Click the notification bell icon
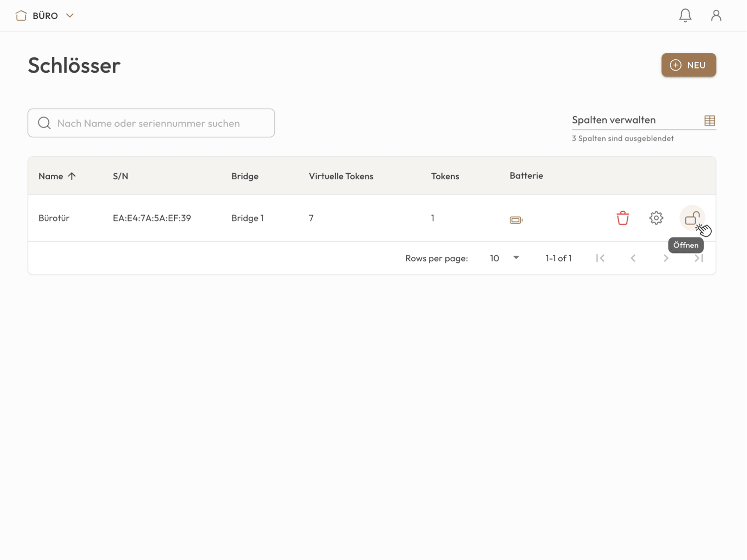Viewport: 747px width, 560px height. pos(685,15)
